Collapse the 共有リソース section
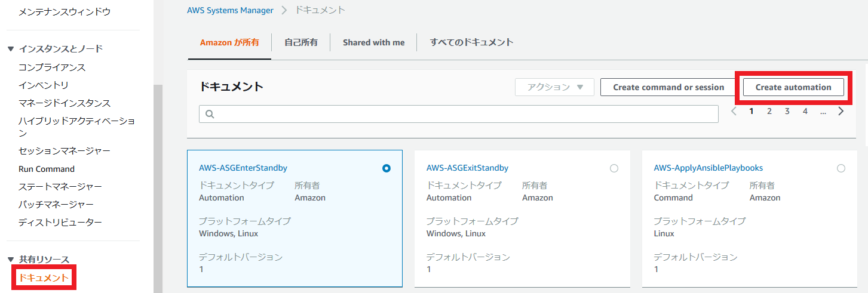868x293 pixels. [11, 260]
